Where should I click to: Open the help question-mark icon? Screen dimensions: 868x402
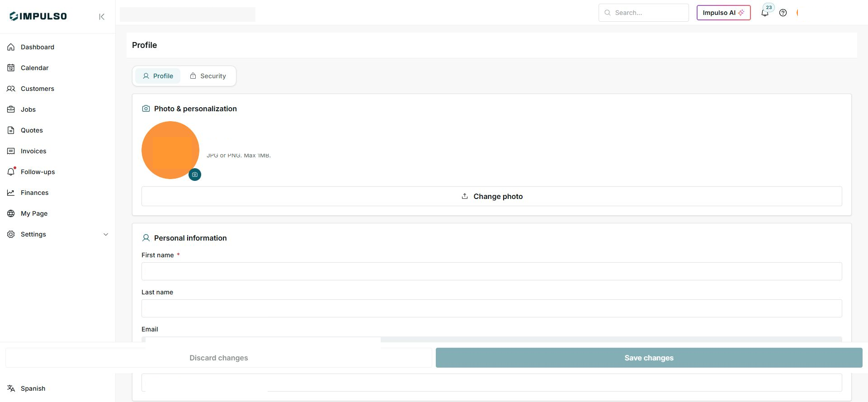[783, 13]
